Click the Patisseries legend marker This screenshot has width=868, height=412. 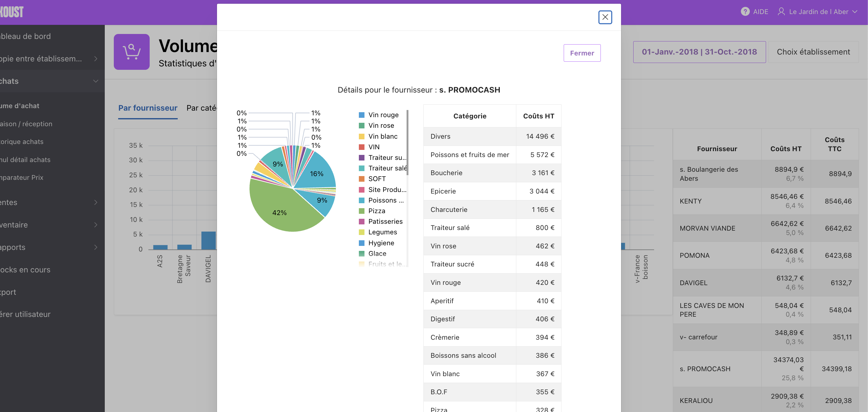click(x=362, y=222)
